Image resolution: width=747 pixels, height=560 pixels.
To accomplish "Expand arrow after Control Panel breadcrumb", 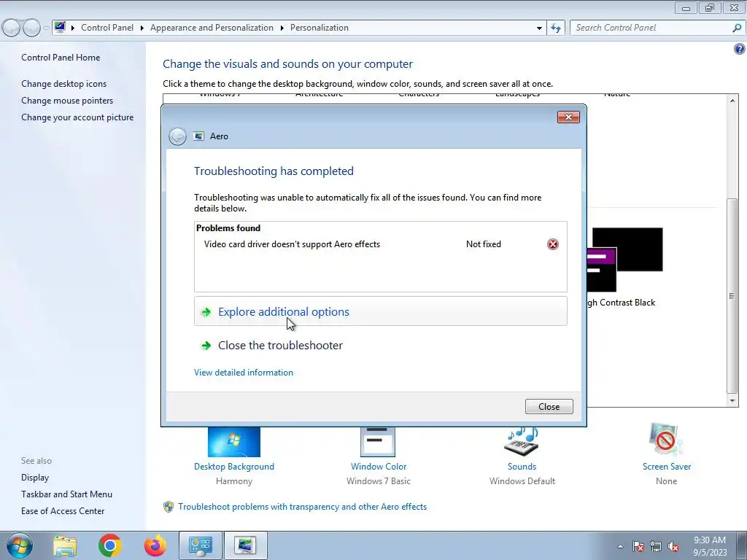I will click(x=142, y=28).
